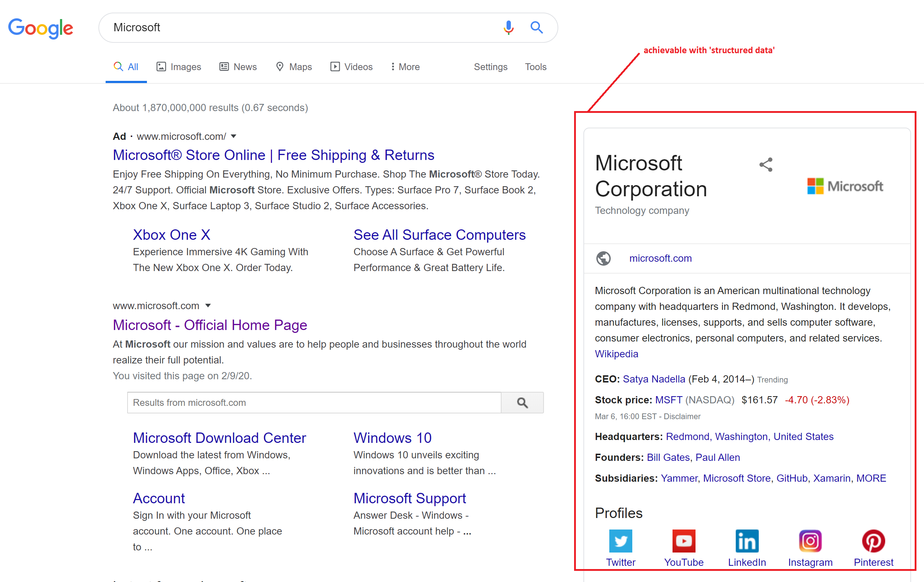Click the Xamarin subsidiary link
The height and width of the screenshot is (582, 924).
point(832,478)
